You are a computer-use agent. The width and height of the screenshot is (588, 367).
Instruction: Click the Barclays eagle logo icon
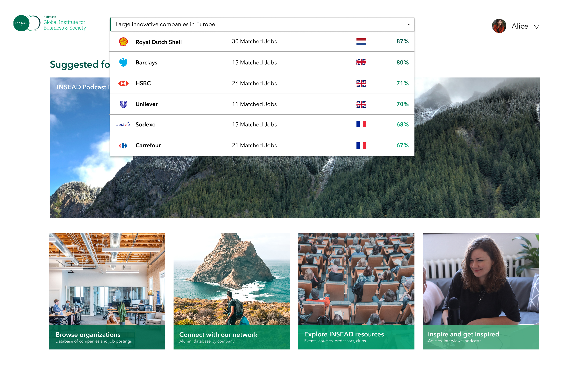123,62
